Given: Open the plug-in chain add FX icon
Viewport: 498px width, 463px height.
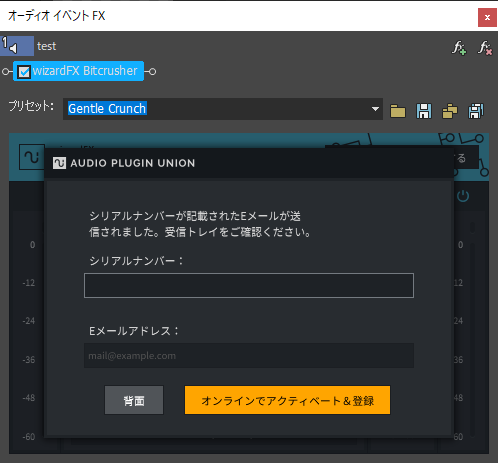Looking at the screenshot, I should (x=459, y=48).
